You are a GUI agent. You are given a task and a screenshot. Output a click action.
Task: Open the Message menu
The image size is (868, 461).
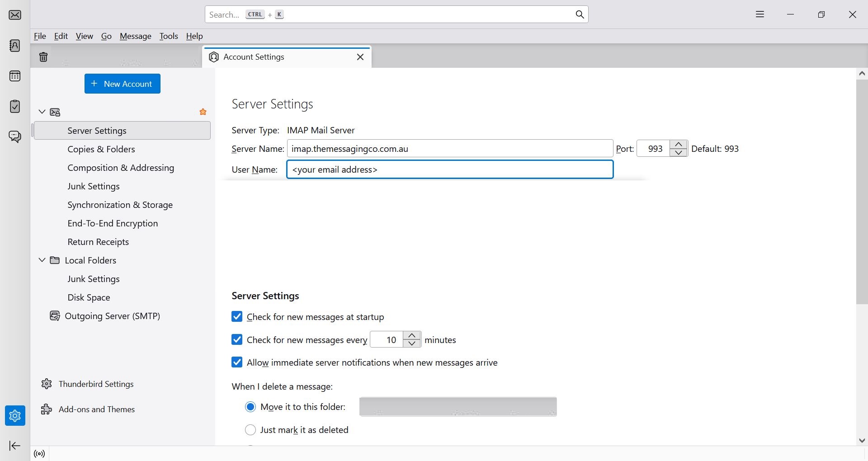pos(136,36)
